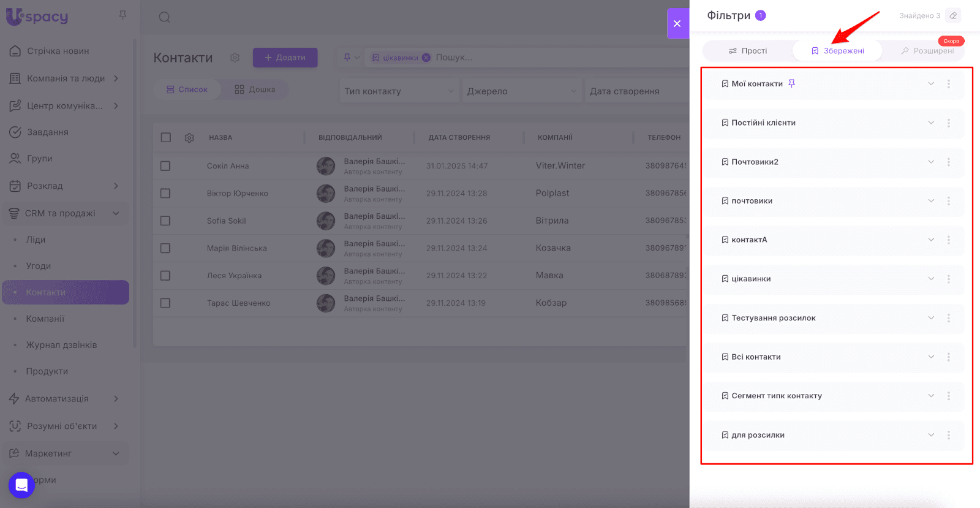
Task: Click the eraser clear-filters icon
Action: pyautogui.click(x=953, y=16)
